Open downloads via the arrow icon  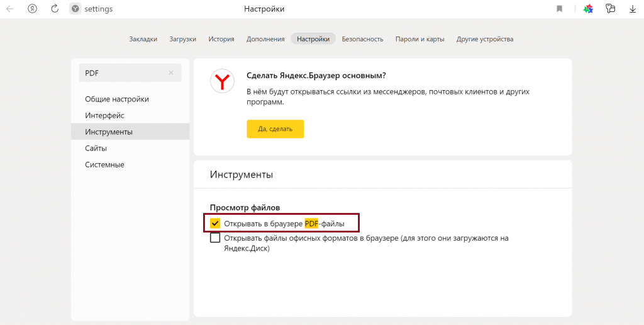pos(633,9)
